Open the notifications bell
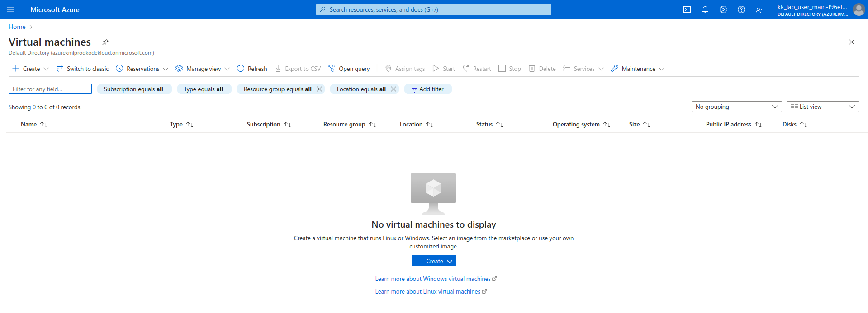Image resolution: width=868 pixels, height=313 pixels. click(705, 9)
